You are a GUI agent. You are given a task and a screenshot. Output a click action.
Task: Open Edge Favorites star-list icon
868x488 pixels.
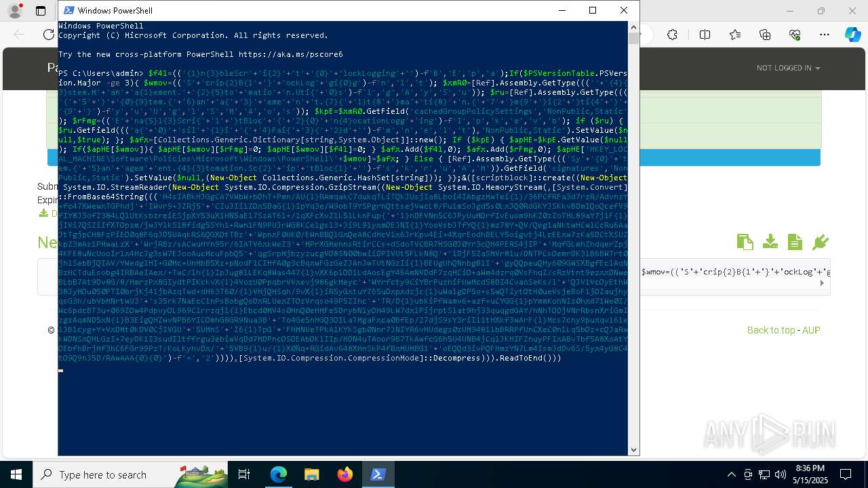pos(735,35)
